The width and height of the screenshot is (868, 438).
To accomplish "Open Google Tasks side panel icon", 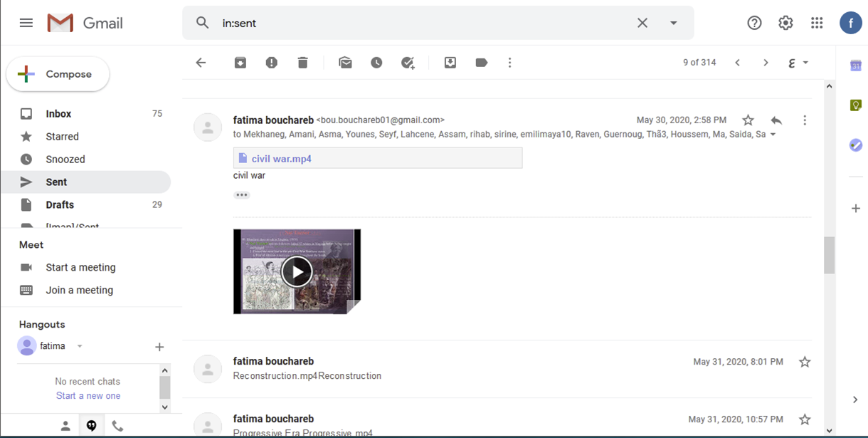I will coord(855,145).
